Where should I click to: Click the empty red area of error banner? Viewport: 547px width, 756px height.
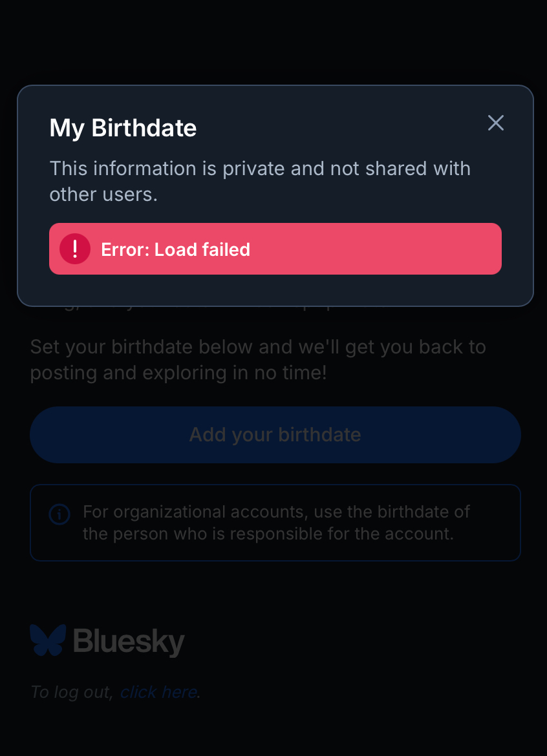(x=388, y=249)
